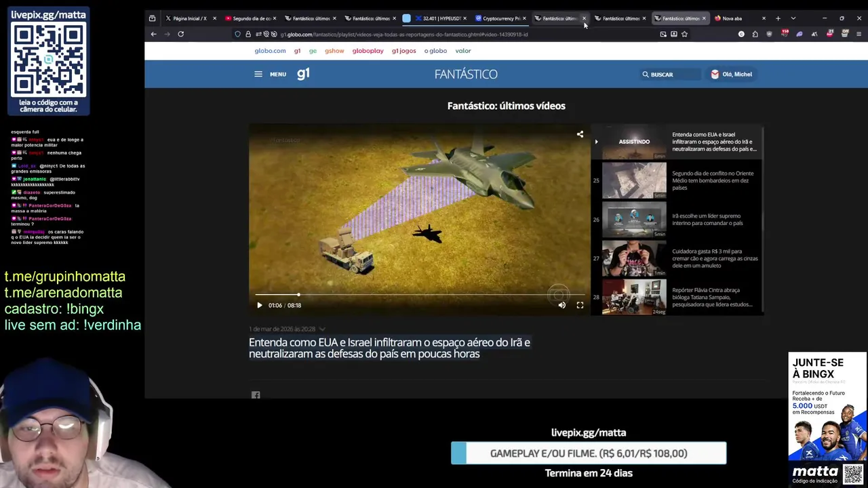Viewport: 868px width, 488px height.
Task: Bookmark page with star icon
Action: [684, 34]
